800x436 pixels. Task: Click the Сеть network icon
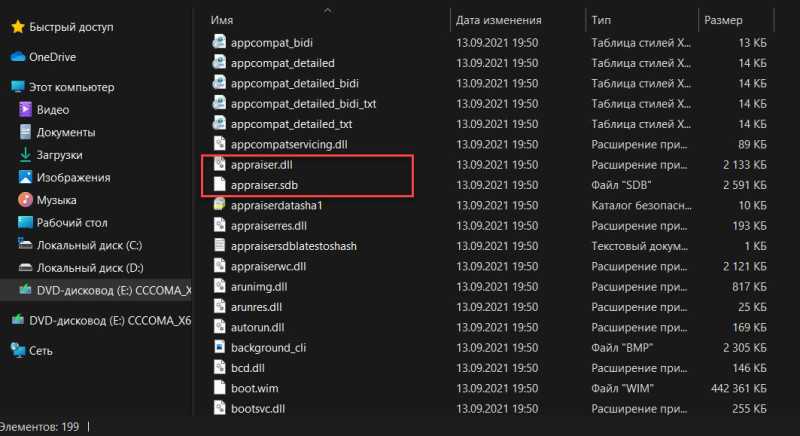[x=18, y=350]
